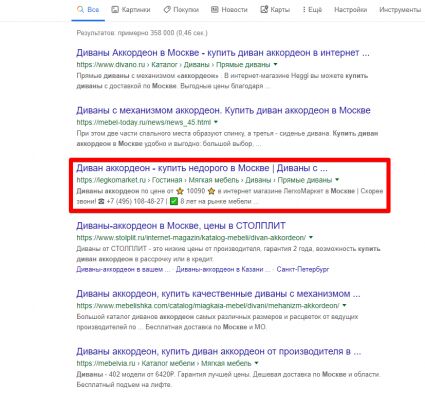Expand dropdown arrow after stolplit.ru URL

pyautogui.click(x=311, y=237)
